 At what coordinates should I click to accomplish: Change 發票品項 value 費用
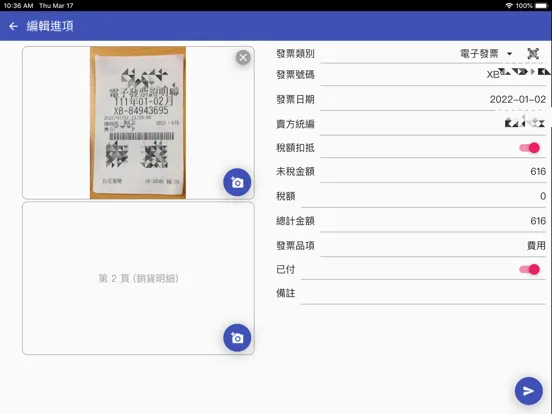pyautogui.click(x=433, y=246)
